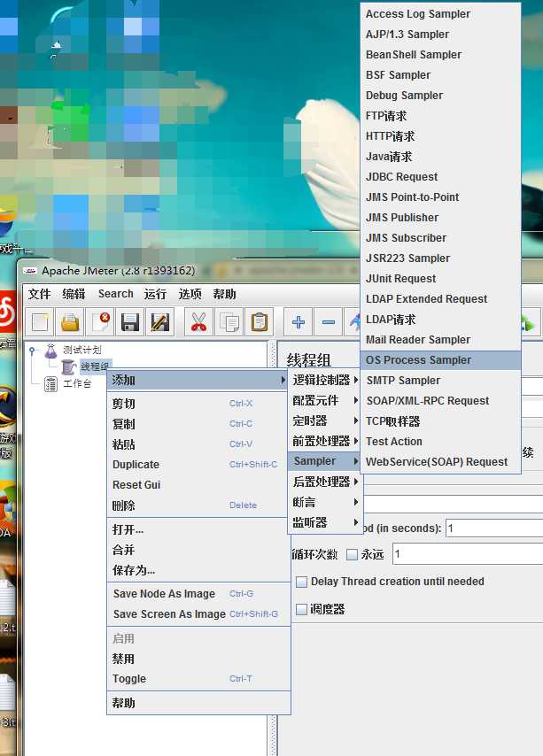Screen dimensions: 543x756
Task: Select 复制 in context menu
Action: [x=198, y=424]
